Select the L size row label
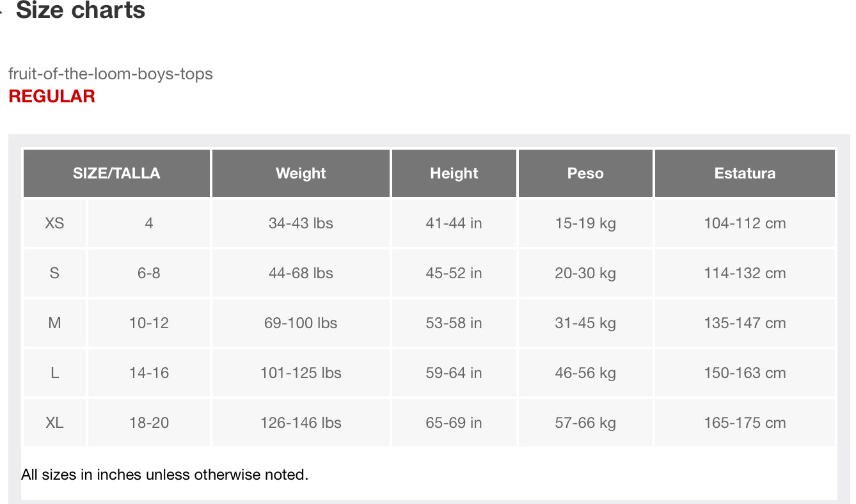This screenshot has height=504, width=856. pos(54,373)
